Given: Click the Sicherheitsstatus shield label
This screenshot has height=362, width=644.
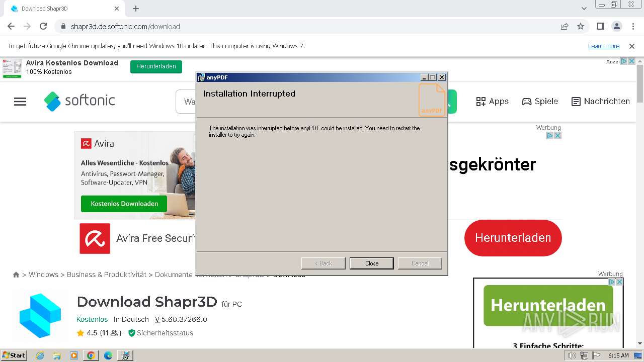Looking at the screenshot, I should (161, 333).
